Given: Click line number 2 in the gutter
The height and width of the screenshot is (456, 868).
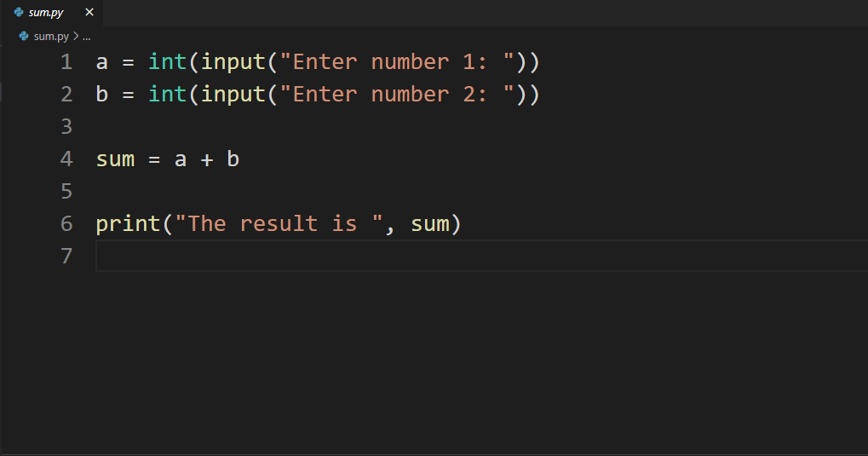Looking at the screenshot, I should tap(66, 95).
